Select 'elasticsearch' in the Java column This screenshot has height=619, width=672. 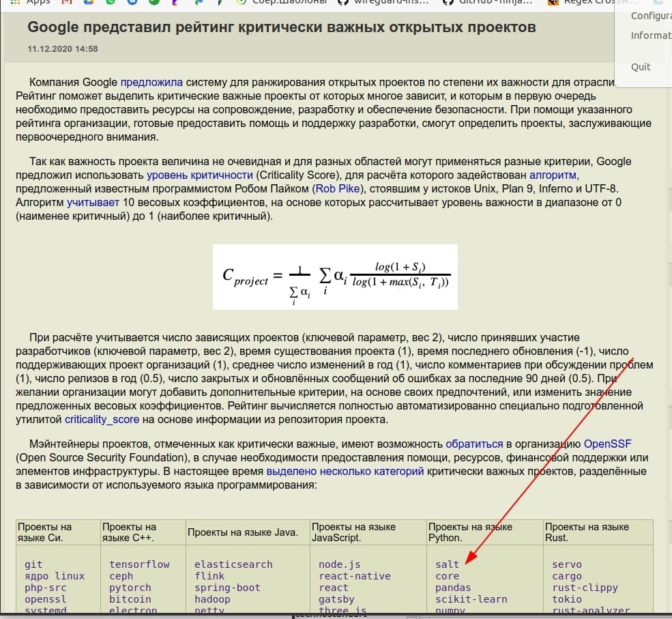point(233,564)
